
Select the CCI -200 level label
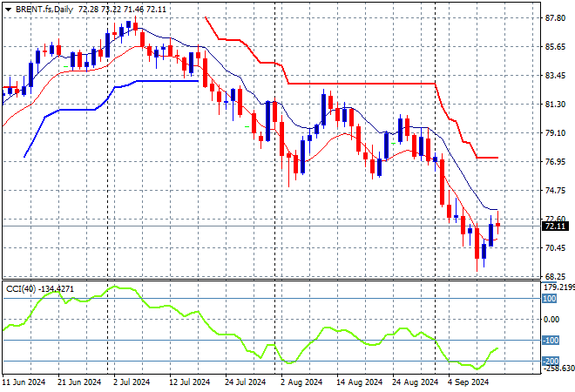(551, 362)
